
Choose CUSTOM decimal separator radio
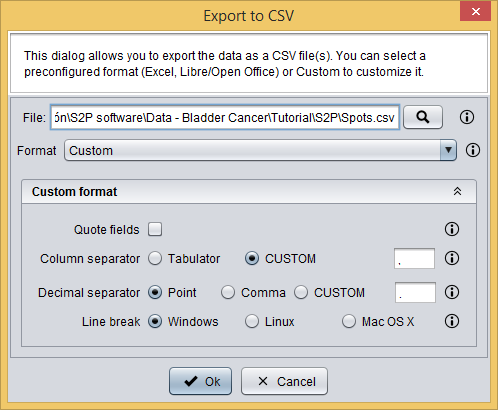[301, 292]
